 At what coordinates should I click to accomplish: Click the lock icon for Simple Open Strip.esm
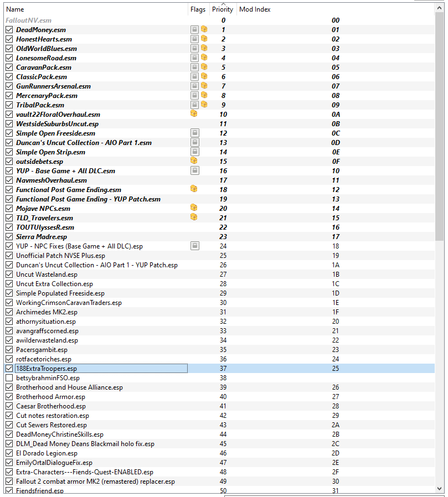click(x=195, y=152)
